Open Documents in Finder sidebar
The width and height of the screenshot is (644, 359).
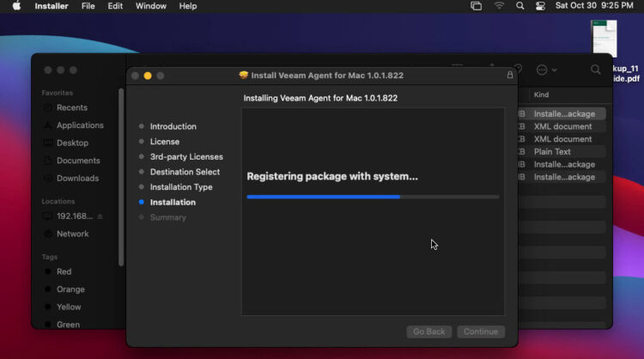78,161
